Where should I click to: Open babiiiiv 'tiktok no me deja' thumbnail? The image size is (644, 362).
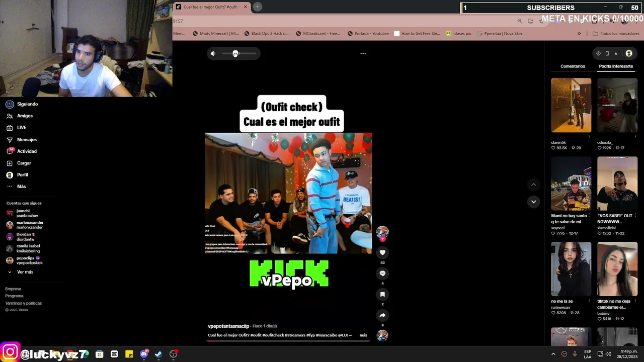pos(617,269)
